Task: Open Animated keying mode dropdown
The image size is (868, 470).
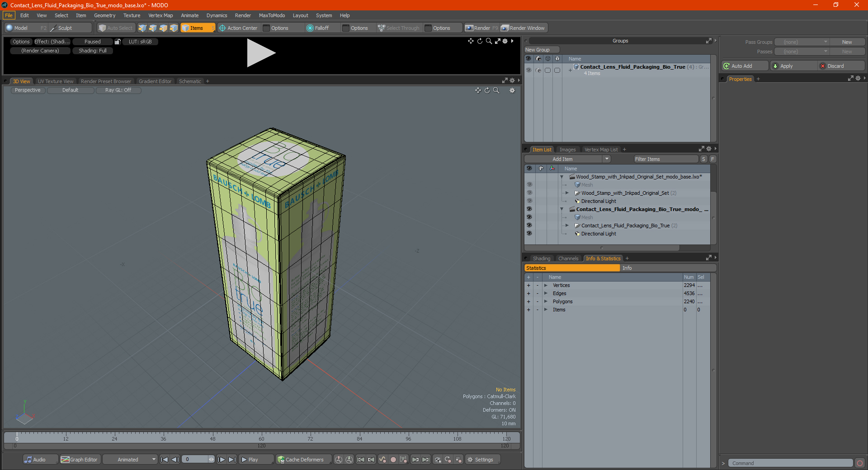Action: pos(130,460)
